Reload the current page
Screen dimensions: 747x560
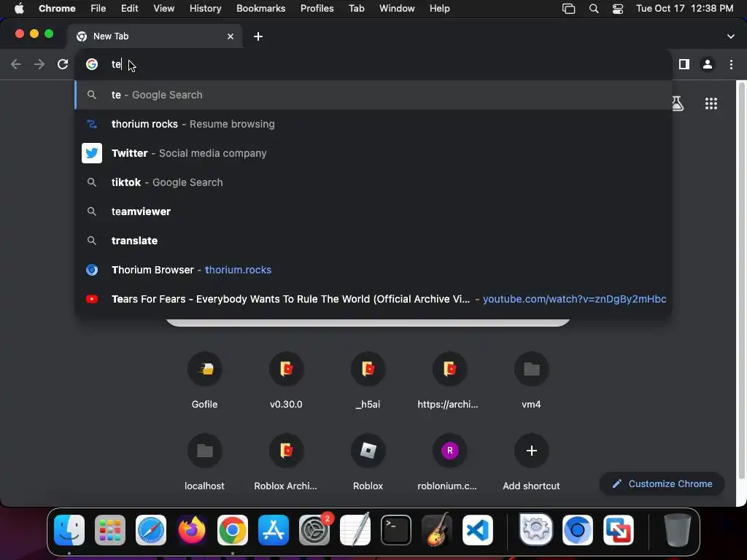(x=63, y=64)
